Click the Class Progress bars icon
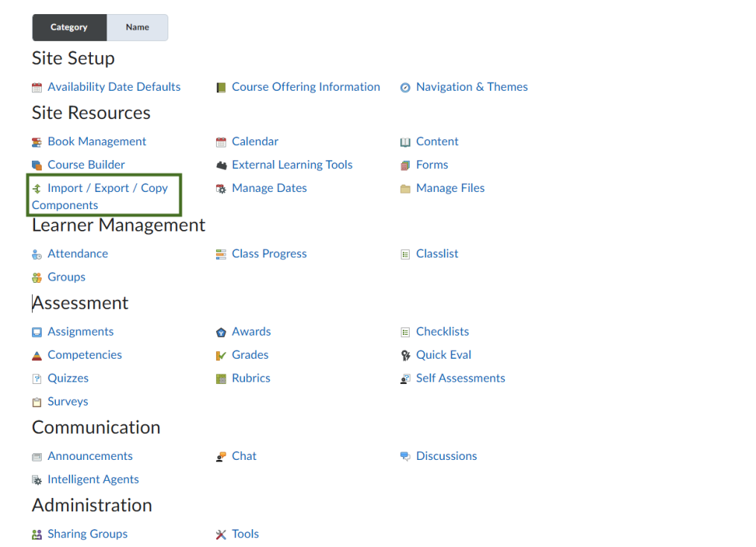The image size is (756, 547). click(x=220, y=255)
